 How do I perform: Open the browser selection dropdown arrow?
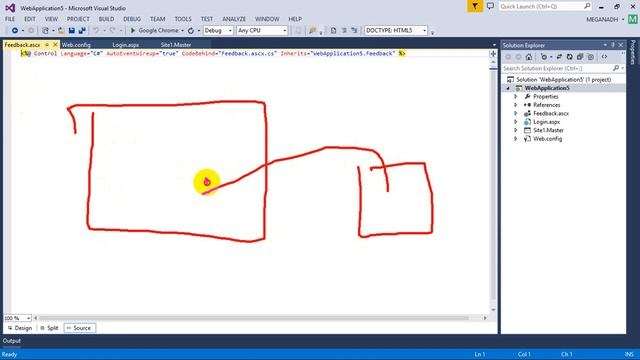pyautogui.click(x=182, y=31)
